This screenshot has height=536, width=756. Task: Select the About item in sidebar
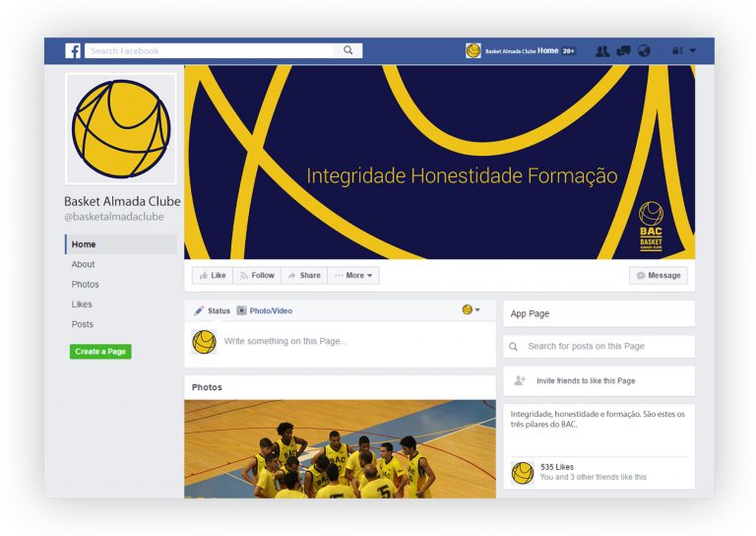[x=83, y=264]
